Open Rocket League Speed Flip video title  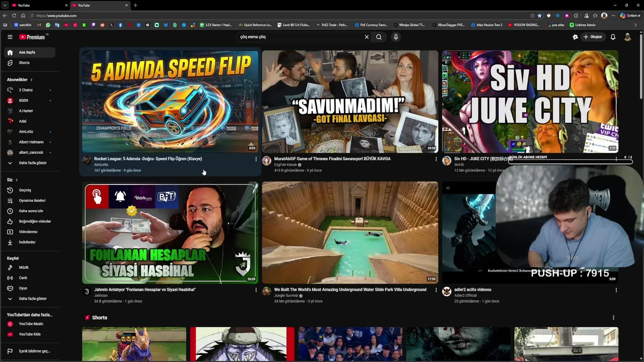pos(148,159)
